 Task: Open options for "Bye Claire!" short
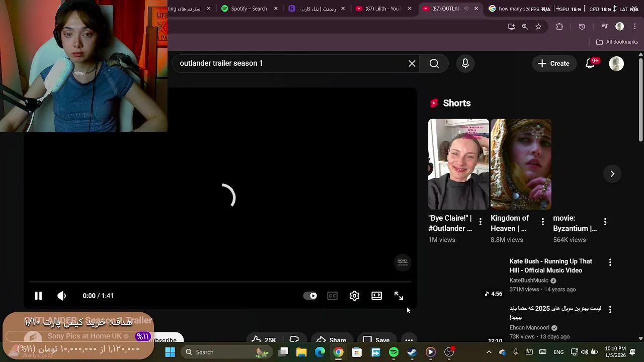click(480, 222)
